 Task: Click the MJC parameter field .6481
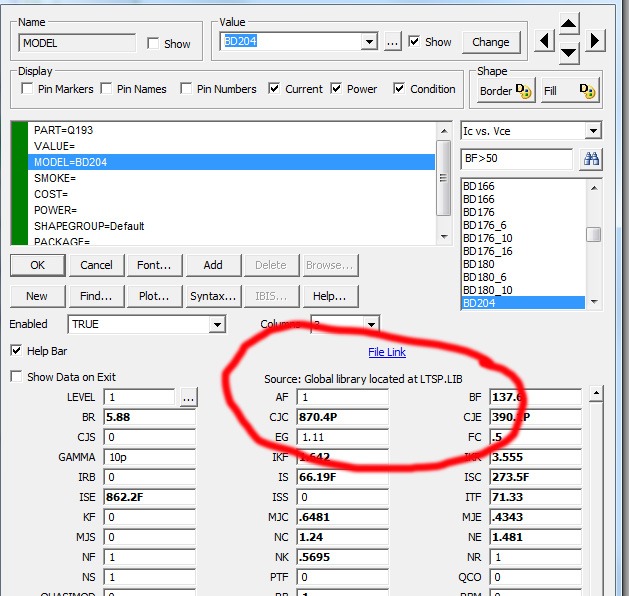pyautogui.click(x=342, y=517)
